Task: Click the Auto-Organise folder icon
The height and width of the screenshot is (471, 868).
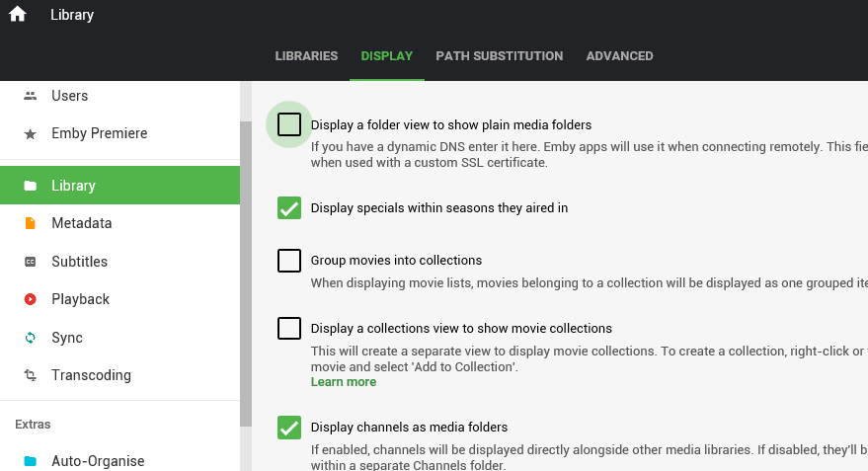Action: [x=31, y=461]
